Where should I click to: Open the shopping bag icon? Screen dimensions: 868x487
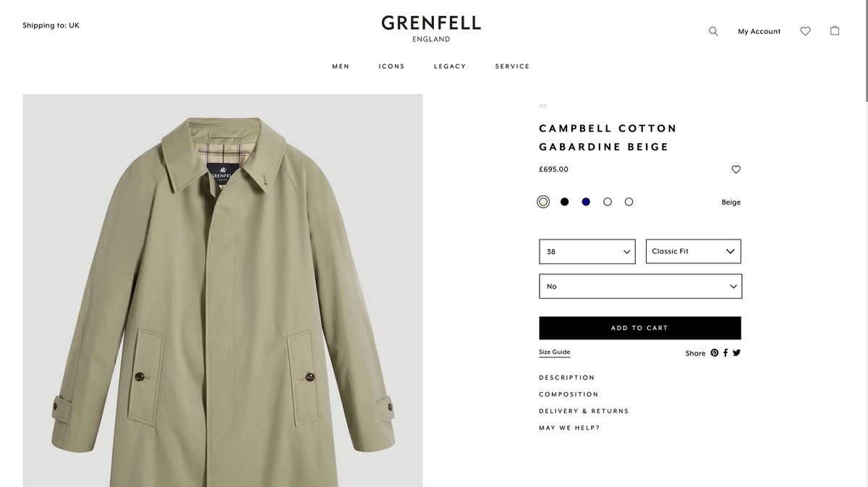[x=835, y=30]
